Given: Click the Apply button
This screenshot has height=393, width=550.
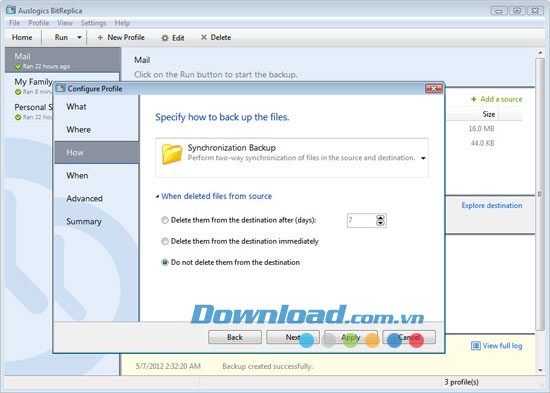Looking at the screenshot, I should point(351,337).
